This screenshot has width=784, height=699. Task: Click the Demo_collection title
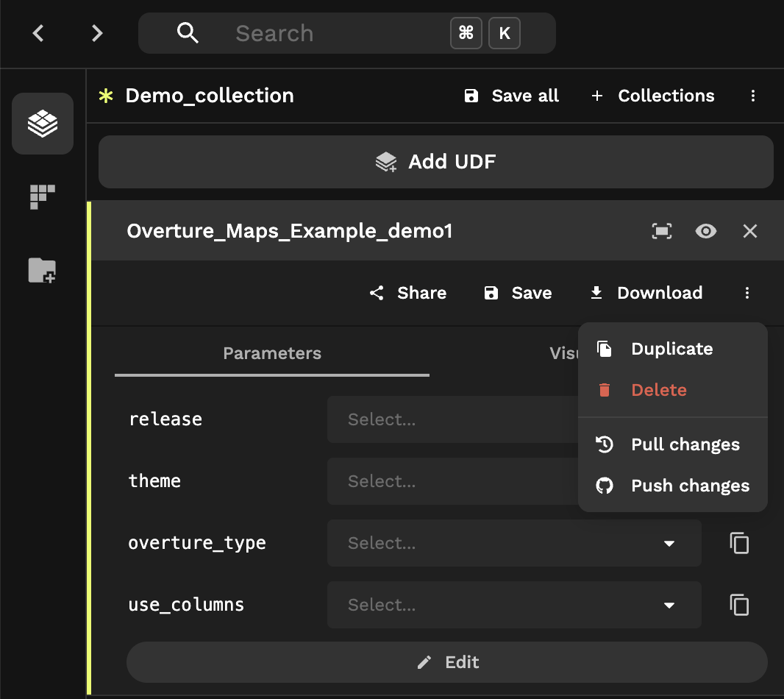tap(210, 96)
